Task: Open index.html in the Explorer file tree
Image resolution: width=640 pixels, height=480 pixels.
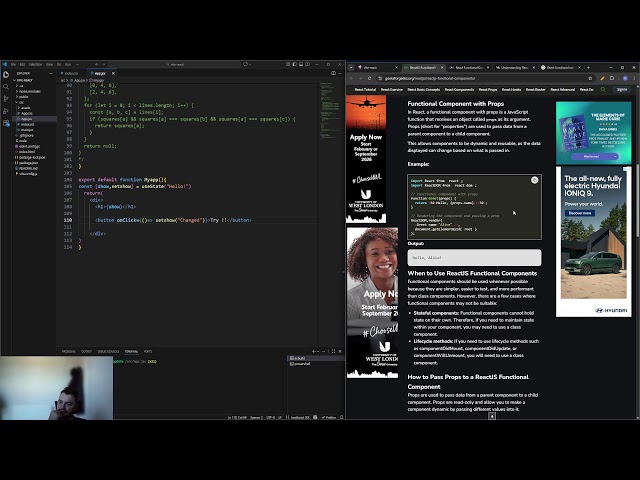Action: pyautogui.click(x=27, y=151)
